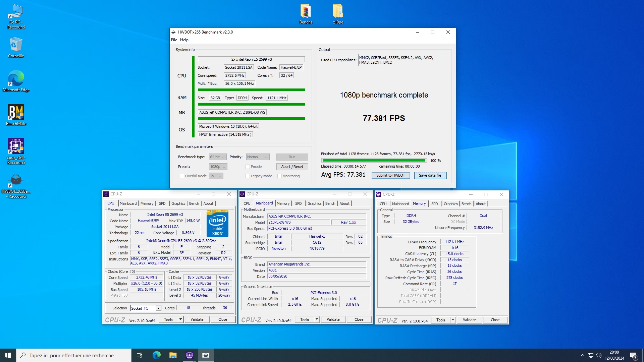Image resolution: width=644 pixels, height=362 pixels.
Task: Click the Abort / Reset button
Action: click(292, 167)
